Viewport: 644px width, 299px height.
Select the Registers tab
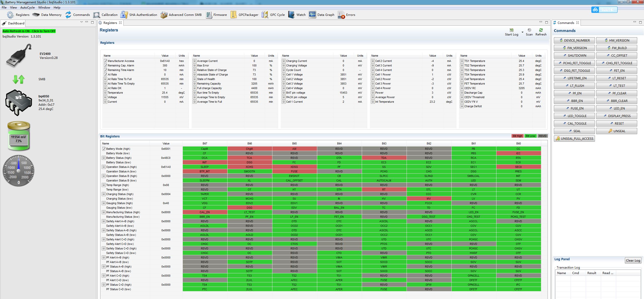110,23
